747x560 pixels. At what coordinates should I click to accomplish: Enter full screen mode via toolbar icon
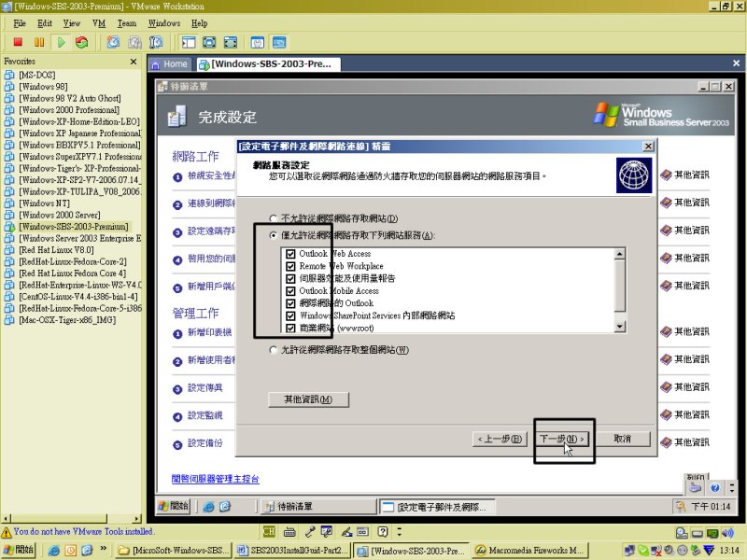(208, 42)
